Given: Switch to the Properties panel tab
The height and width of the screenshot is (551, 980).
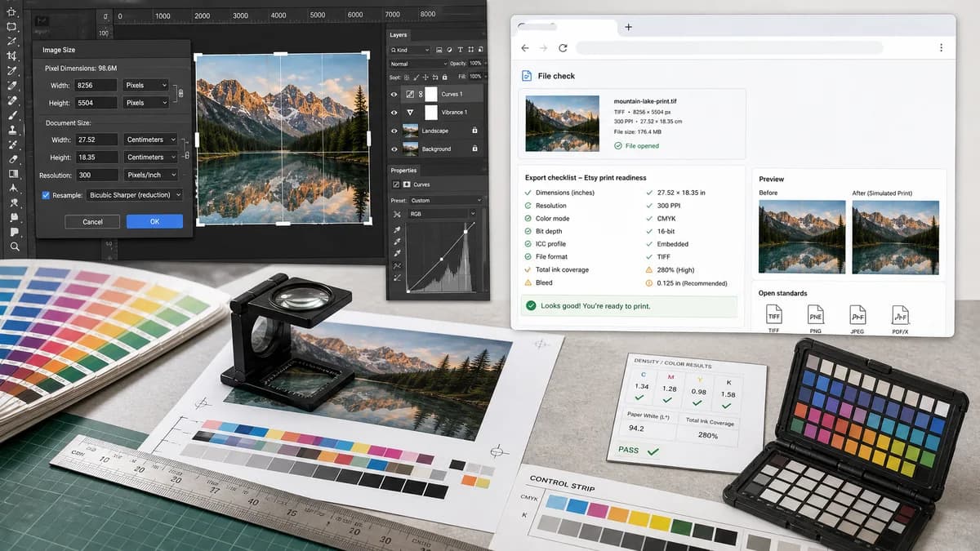Looking at the screenshot, I should click(x=404, y=171).
